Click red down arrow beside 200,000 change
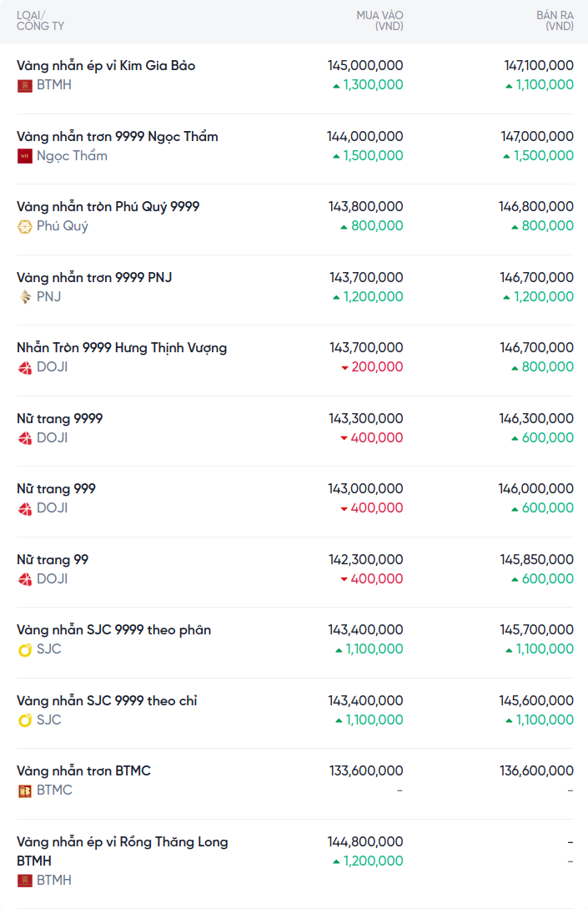 click(344, 367)
